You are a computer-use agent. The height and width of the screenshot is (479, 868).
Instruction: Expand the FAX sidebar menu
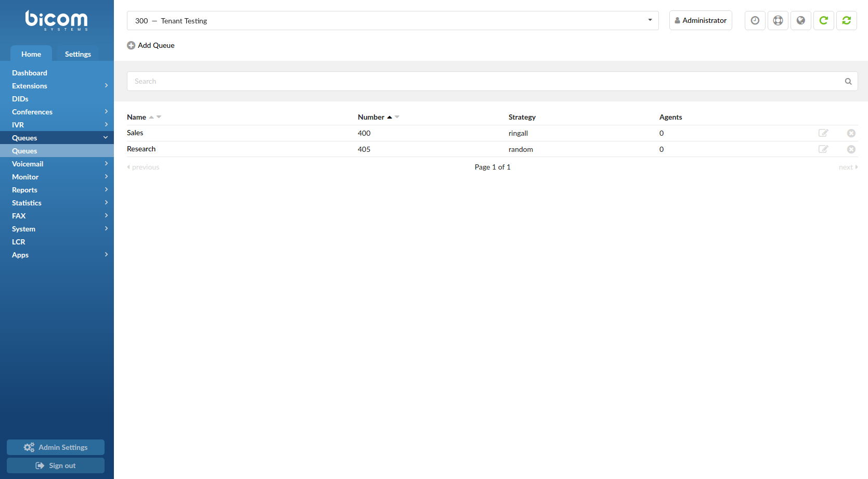106,215
